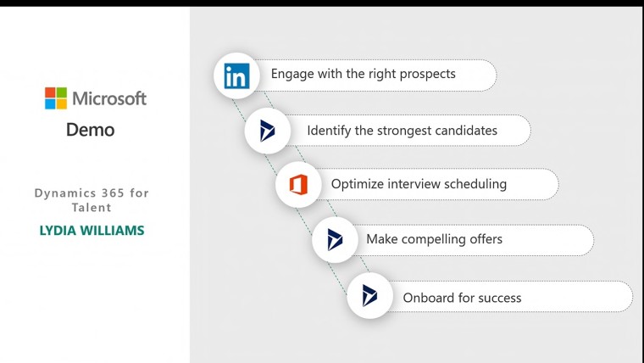Image resolution: width=644 pixels, height=363 pixels.
Task: Open "Identify the strongest candidates" step
Action: coord(402,131)
